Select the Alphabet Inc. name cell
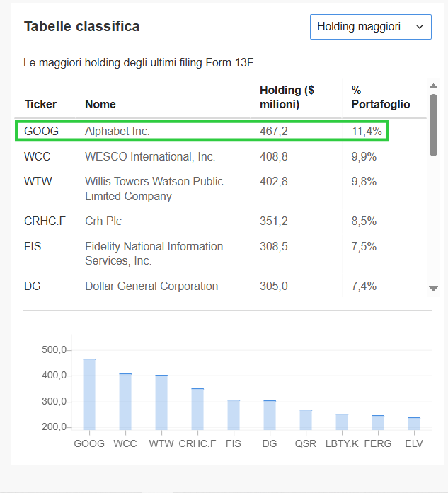This screenshot has height=493, width=448. 117,131
